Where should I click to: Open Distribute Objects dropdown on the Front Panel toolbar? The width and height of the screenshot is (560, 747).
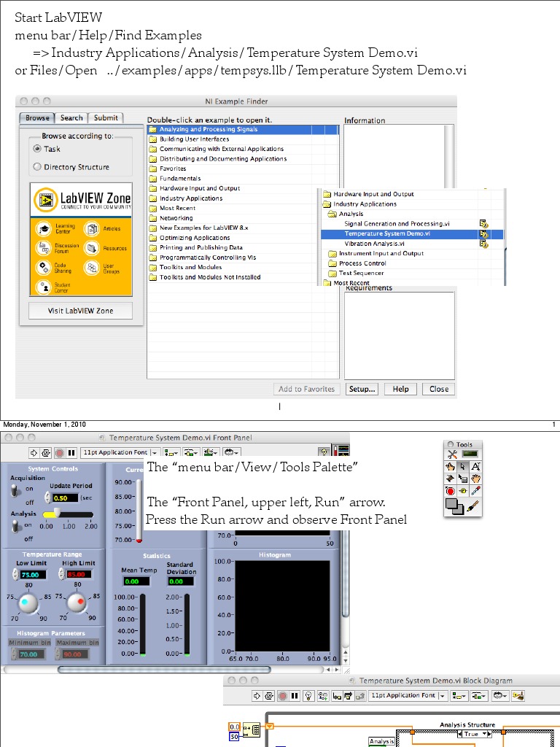(191, 453)
